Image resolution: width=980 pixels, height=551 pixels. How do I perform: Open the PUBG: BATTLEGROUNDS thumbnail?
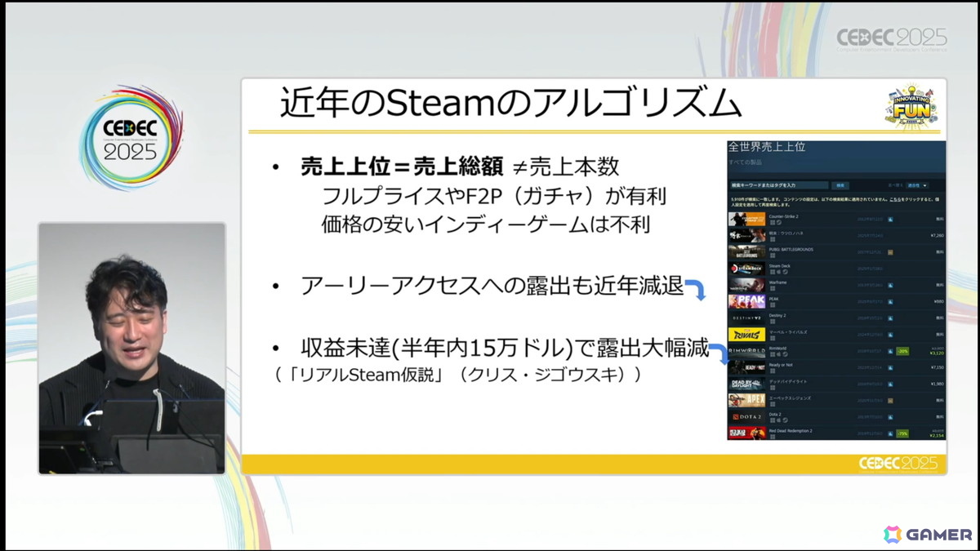coord(746,252)
